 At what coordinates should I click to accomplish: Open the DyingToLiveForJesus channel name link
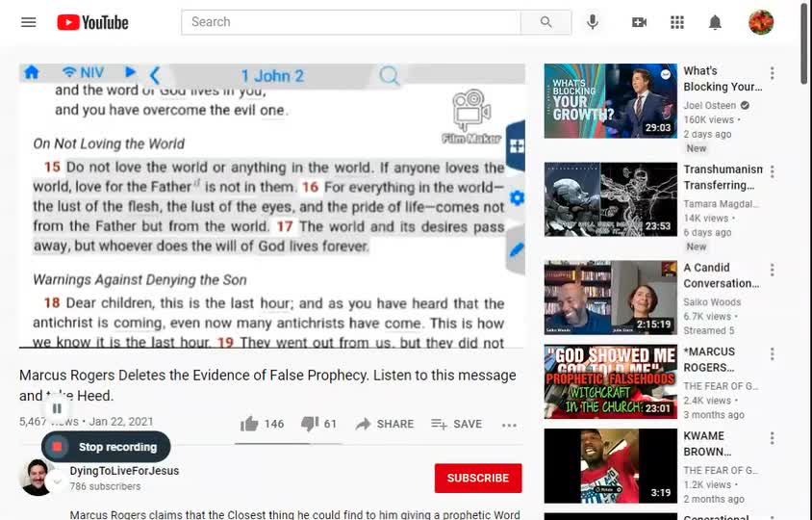[x=124, y=471]
